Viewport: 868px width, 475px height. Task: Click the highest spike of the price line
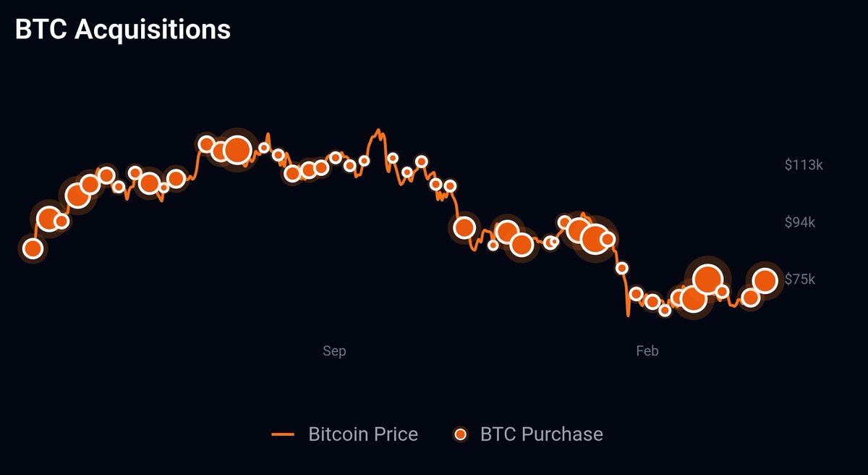377,131
